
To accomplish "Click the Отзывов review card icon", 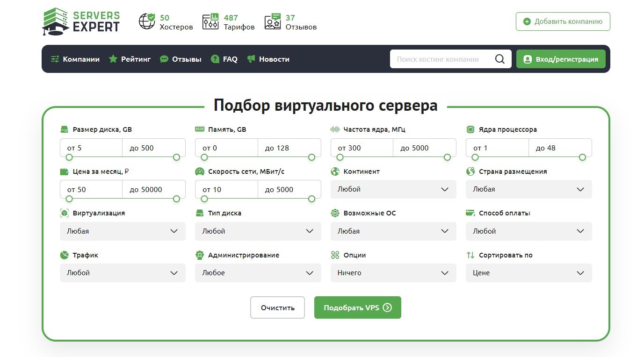I will tap(273, 21).
